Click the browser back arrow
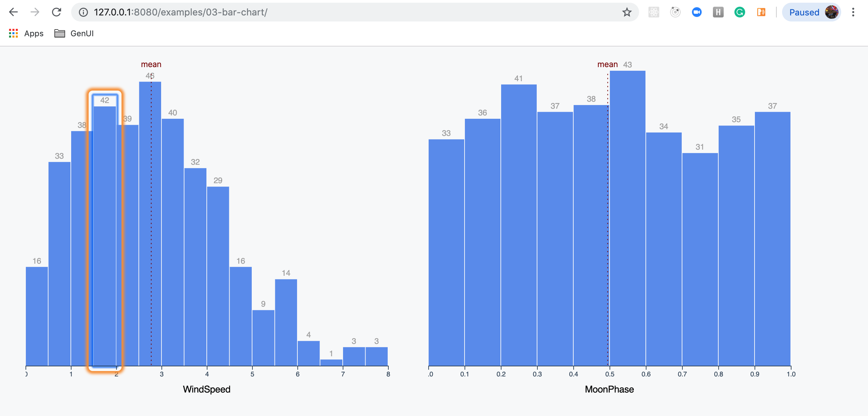This screenshot has height=416, width=868. point(13,12)
